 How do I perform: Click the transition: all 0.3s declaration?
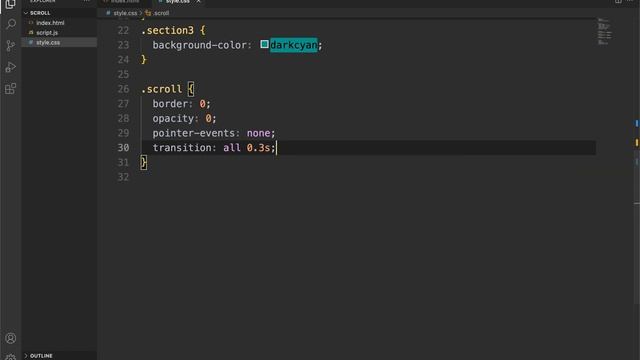click(x=214, y=148)
